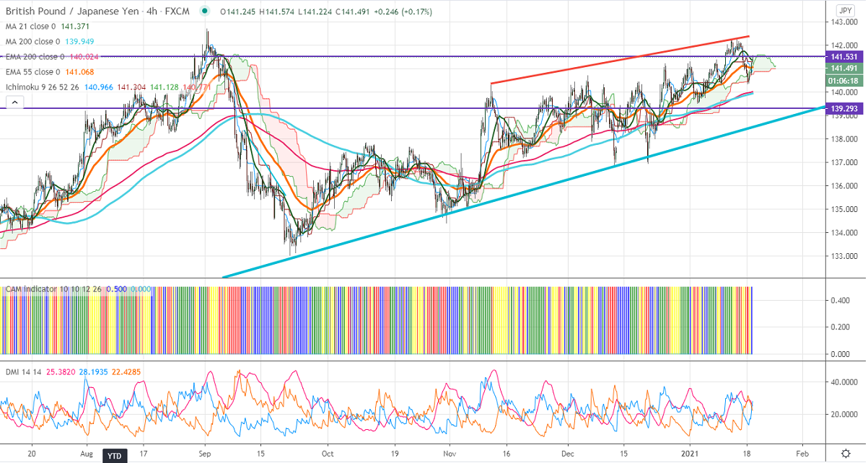Click the Aug label on time axis
The image size is (868, 463).
pyautogui.click(x=86, y=455)
